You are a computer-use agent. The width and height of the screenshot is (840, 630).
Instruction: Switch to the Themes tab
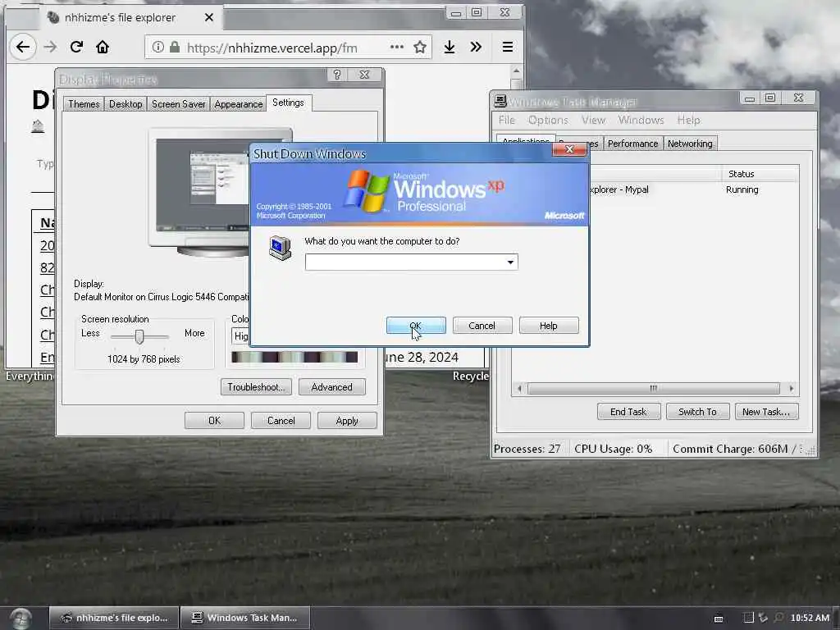click(x=84, y=104)
